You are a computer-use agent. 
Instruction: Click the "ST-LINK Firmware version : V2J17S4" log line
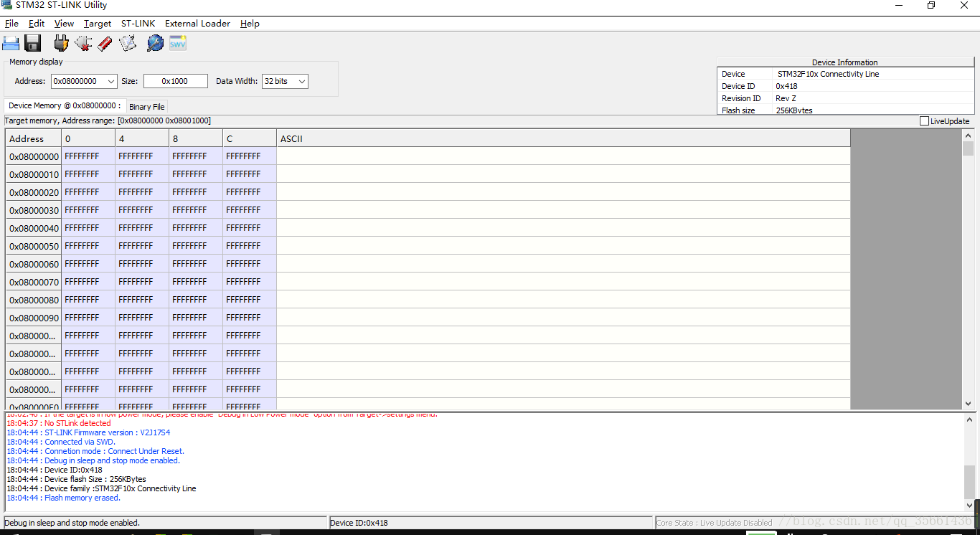click(x=88, y=432)
